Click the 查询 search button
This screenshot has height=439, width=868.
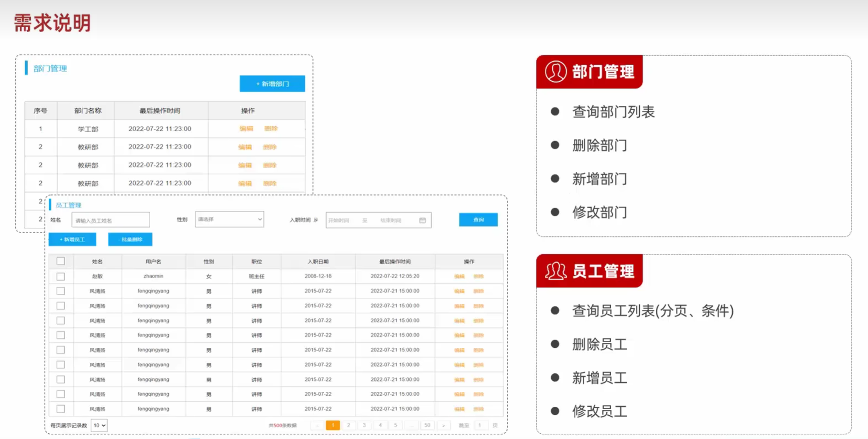click(x=478, y=219)
